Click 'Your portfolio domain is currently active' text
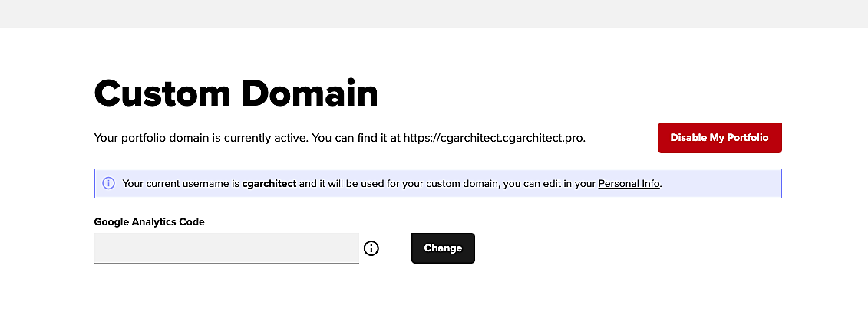 tap(200, 139)
